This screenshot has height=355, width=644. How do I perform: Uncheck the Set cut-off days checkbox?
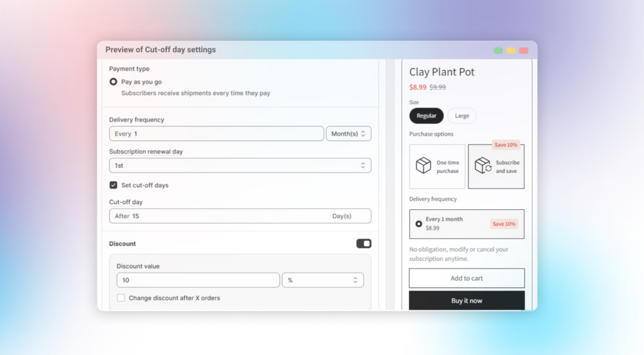point(113,185)
